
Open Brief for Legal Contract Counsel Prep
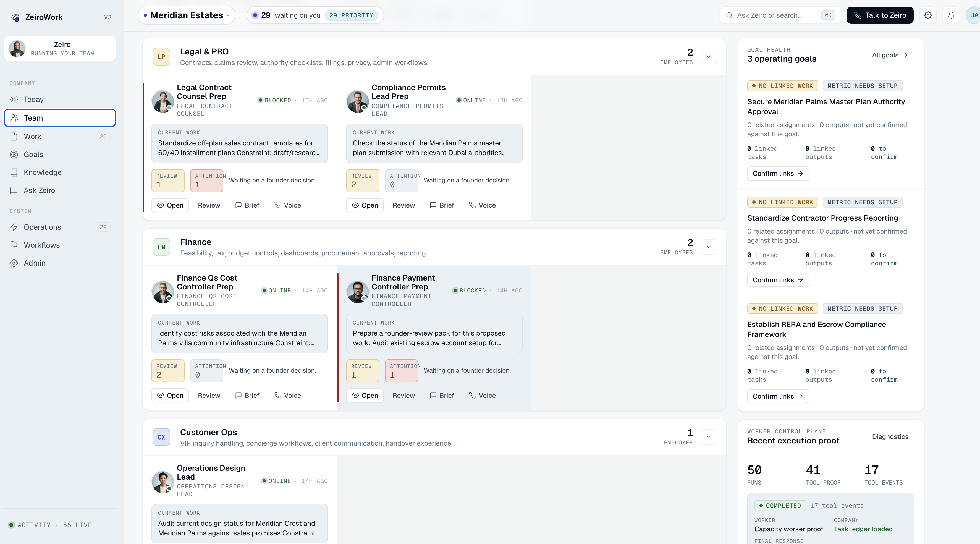click(x=247, y=205)
